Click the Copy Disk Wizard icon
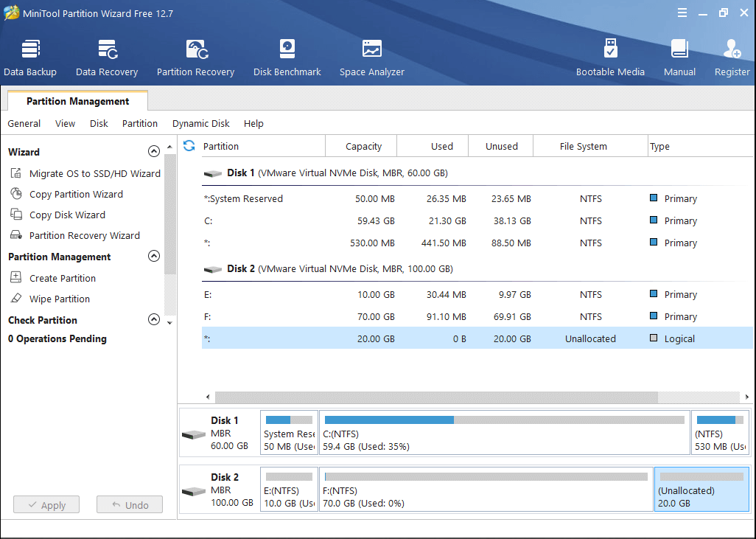 click(x=16, y=215)
